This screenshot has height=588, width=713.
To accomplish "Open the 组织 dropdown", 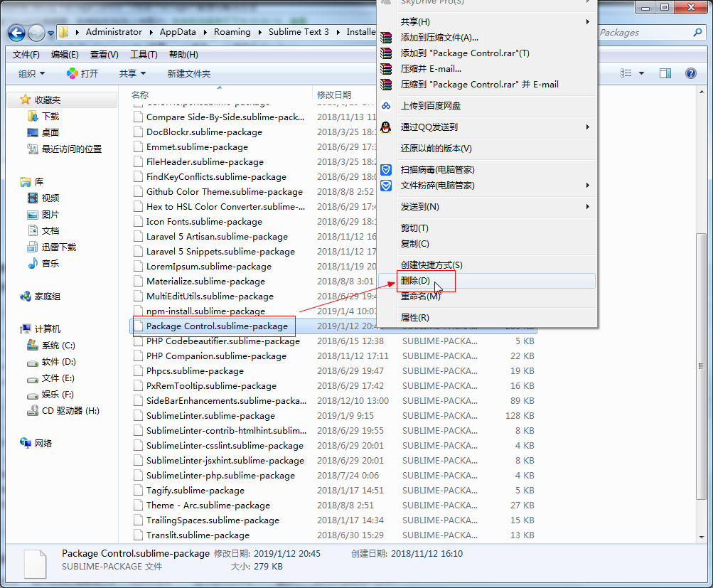I will (31, 74).
